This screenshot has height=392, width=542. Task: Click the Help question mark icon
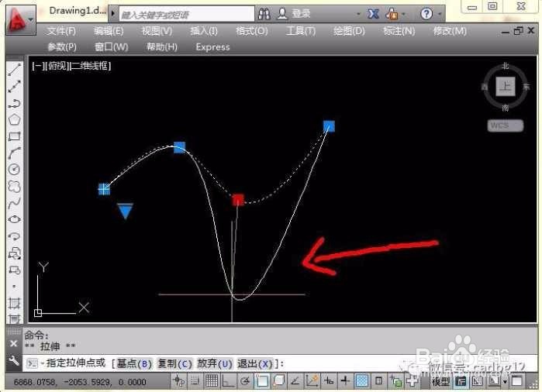point(426,14)
